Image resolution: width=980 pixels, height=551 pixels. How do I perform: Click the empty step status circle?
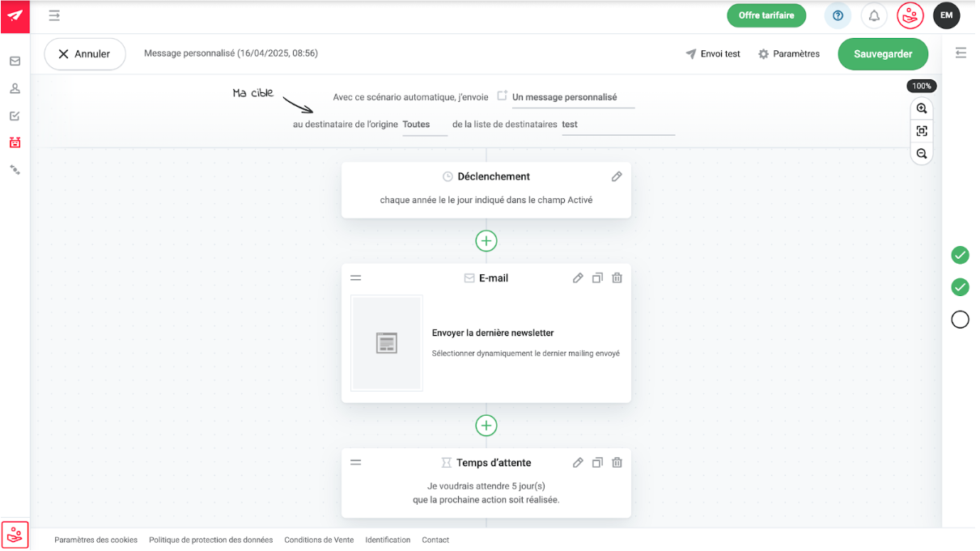[960, 320]
